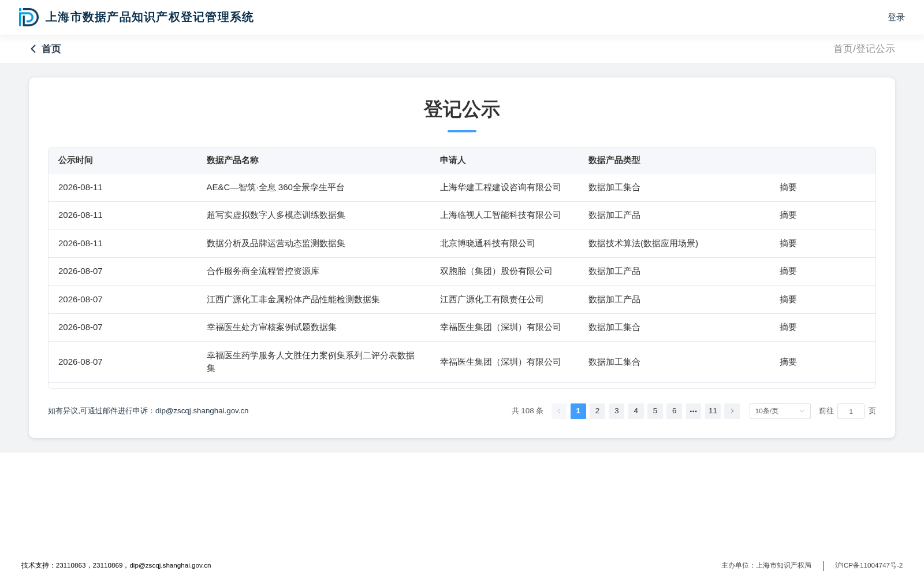
Task: Click product name 幸福医生处方审核案例试题数据集
Action: click(271, 327)
